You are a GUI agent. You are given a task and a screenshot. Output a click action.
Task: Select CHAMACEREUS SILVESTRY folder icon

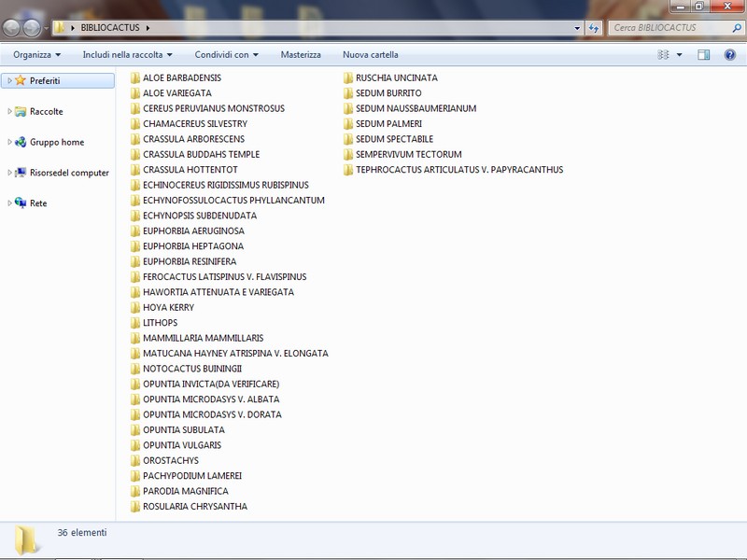[x=135, y=124]
